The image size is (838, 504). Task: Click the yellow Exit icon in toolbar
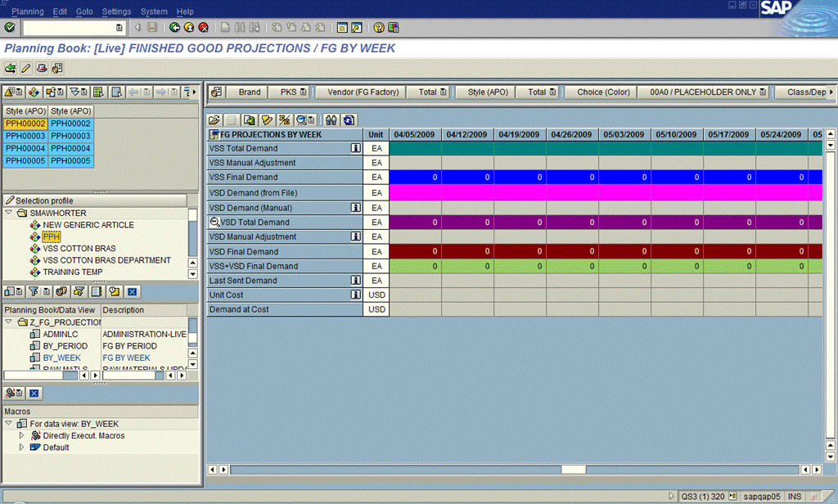click(189, 27)
